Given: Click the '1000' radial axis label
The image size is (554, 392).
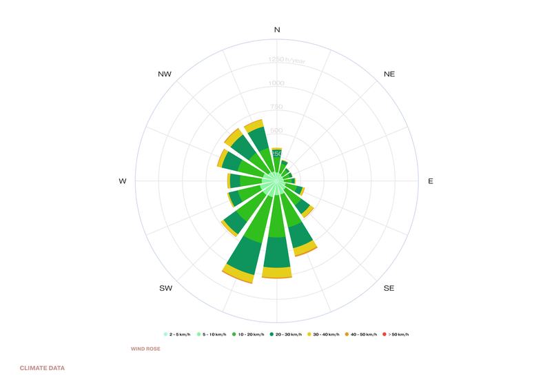Looking at the screenshot, I should [276, 83].
